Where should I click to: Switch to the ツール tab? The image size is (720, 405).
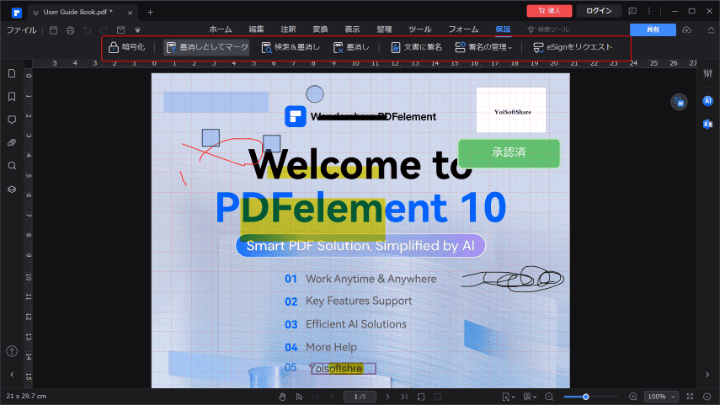(420, 29)
